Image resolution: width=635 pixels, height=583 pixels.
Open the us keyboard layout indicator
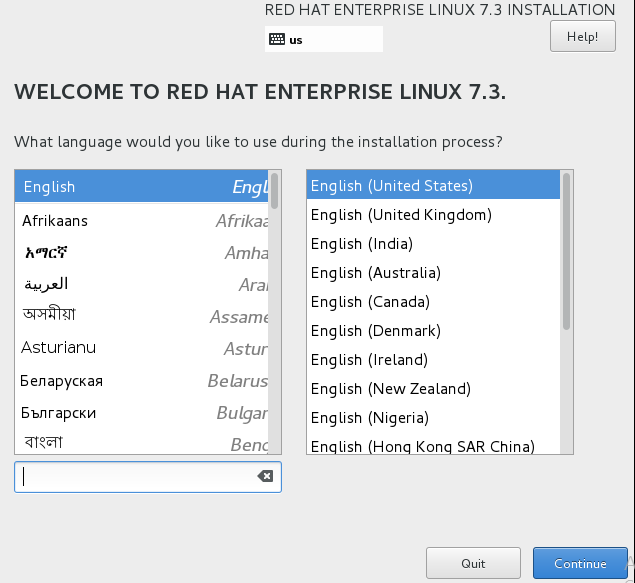click(324, 39)
